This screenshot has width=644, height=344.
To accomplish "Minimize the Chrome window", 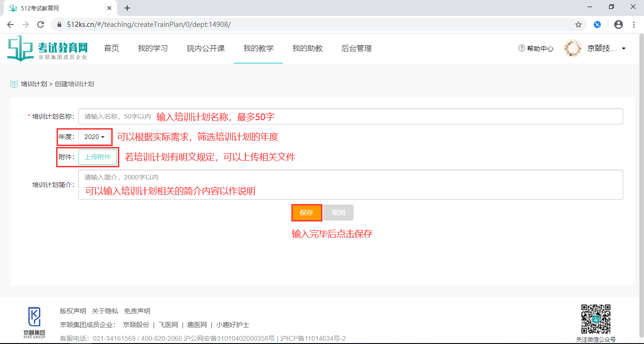I will [x=590, y=7].
